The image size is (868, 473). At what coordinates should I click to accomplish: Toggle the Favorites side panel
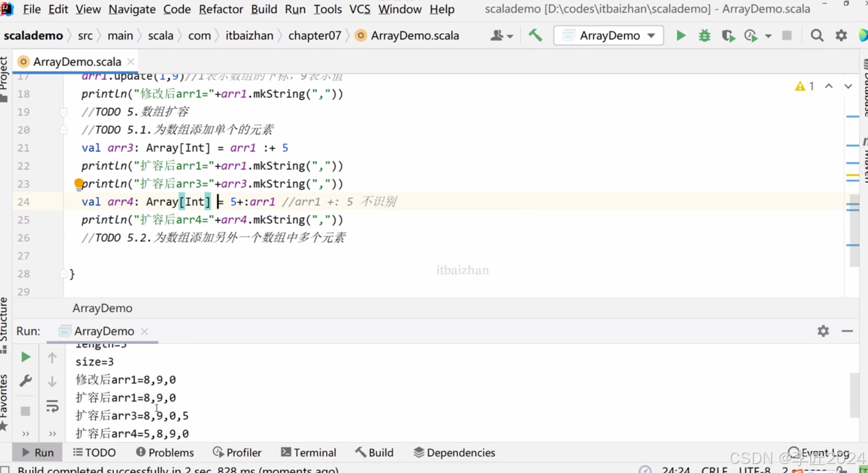pyautogui.click(x=5, y=403)
